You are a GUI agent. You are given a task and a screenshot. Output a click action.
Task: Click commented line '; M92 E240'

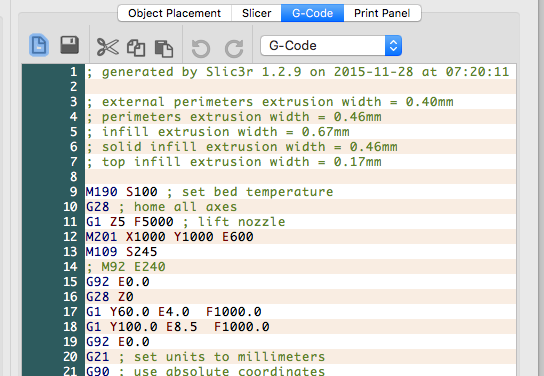(126, 266)
